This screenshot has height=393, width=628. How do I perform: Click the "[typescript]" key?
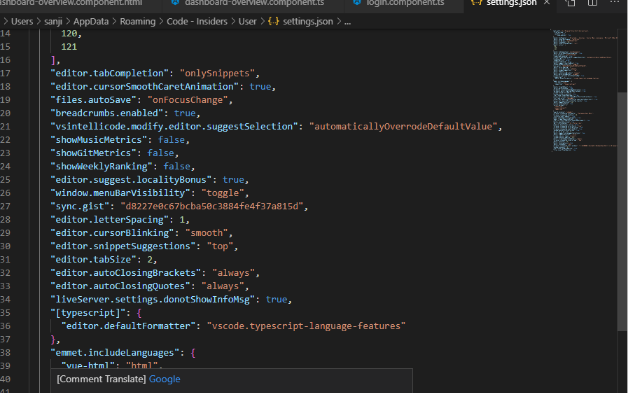(x=88, y=312)
